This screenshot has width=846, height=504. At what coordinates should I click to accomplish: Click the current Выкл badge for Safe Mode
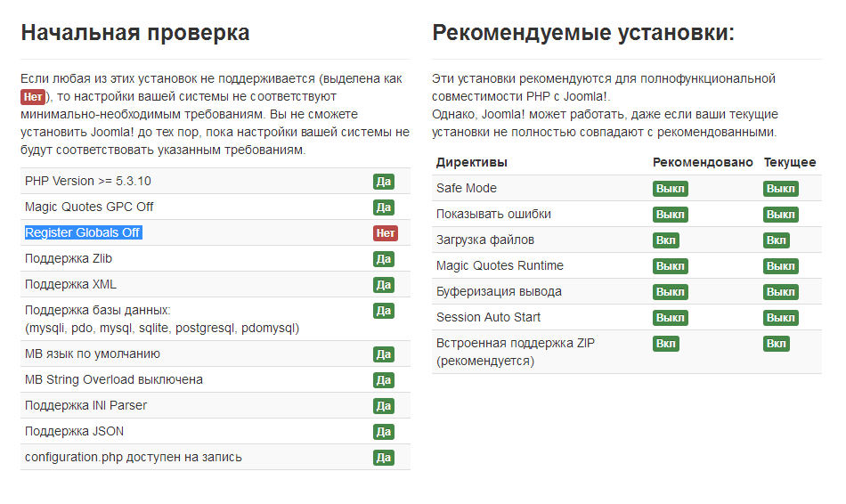pos(781,189)
